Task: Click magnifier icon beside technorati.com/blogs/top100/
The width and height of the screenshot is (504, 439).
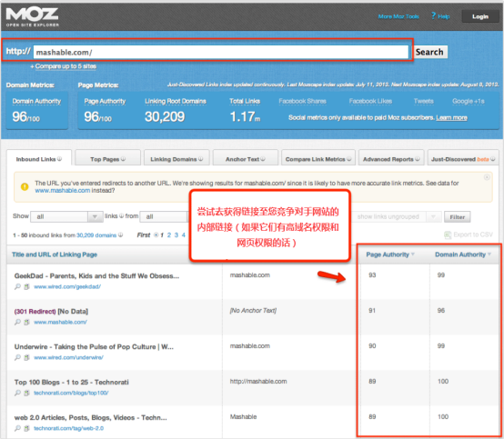Action: (17, 393)
